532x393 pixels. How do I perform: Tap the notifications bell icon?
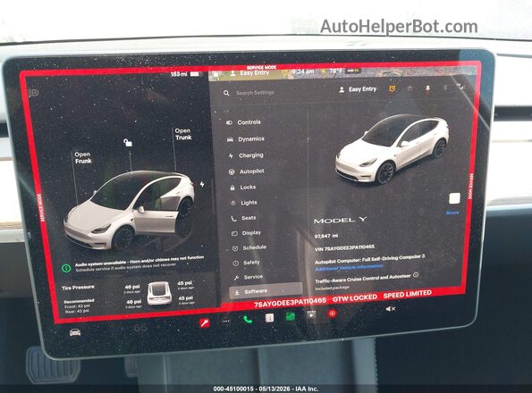coord(427,88)
